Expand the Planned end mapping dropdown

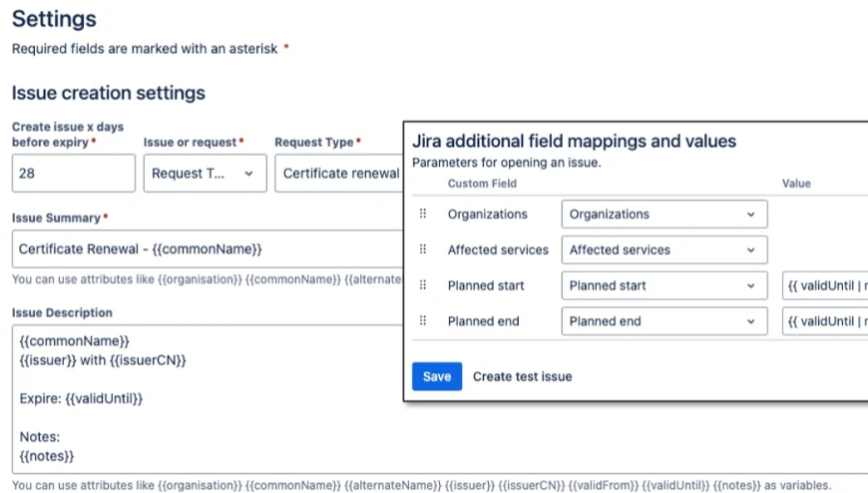coord(663,321)
